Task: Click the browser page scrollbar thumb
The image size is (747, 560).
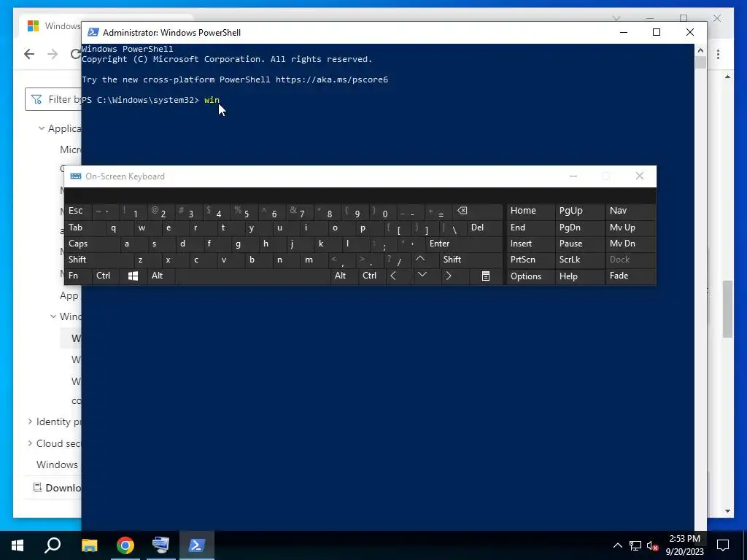Action: 727,309
